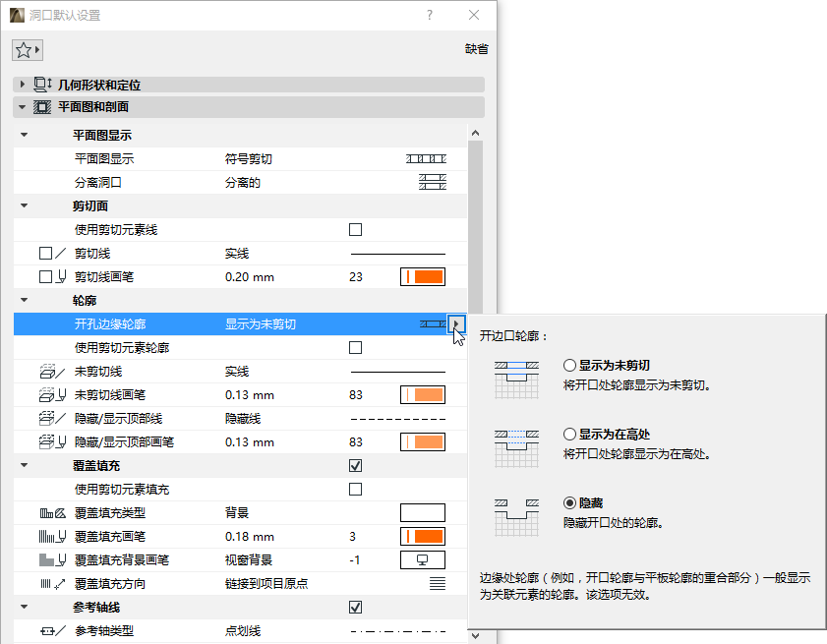Viewport: 827px width, 644px height.
Task: Toggle the link checkbox beside 剪切线画笔
Action: (46, 277)
